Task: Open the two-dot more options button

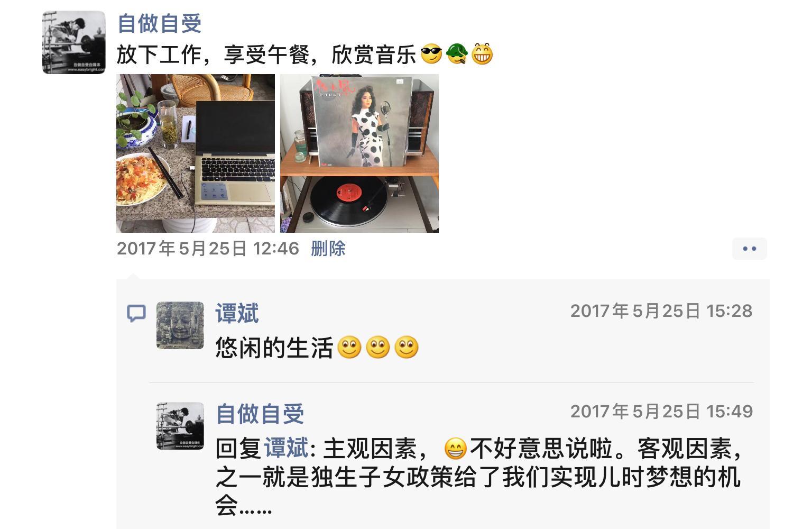Action: 749,249
